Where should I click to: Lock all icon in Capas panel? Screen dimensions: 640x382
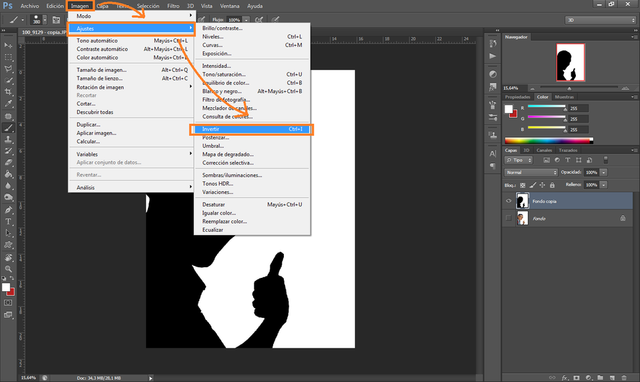(x=552, y=185)
